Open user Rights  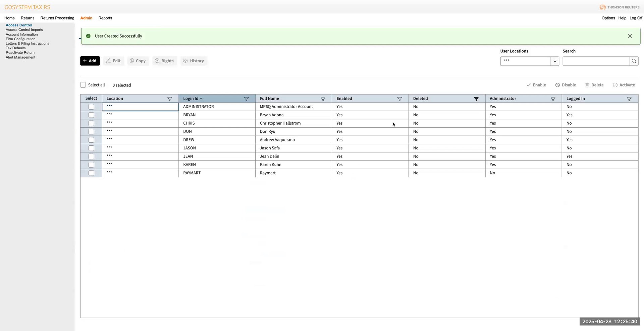[164, 61]
